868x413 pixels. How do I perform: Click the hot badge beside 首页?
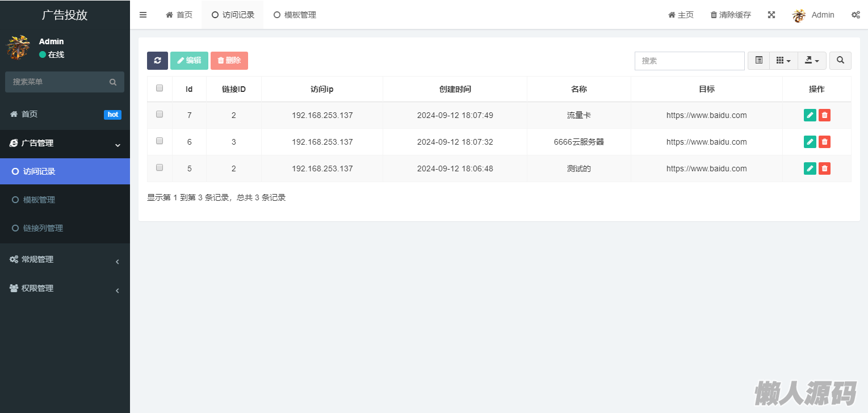point(112,115)
